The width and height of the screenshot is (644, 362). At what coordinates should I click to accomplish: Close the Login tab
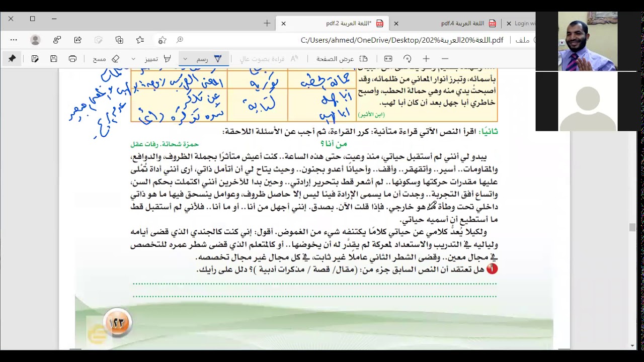509,23
